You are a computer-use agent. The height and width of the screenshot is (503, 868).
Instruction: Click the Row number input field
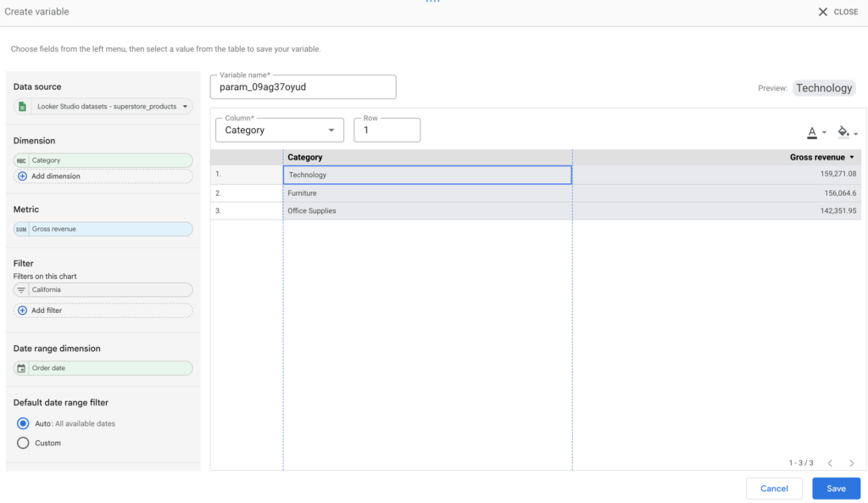point(387,131)
